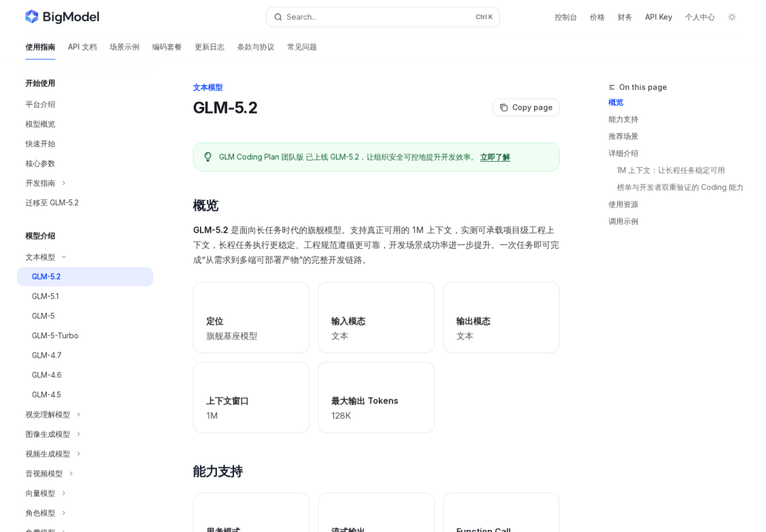Open 控制台 in the top navigation
766x532 pixels.
(566, 17)
